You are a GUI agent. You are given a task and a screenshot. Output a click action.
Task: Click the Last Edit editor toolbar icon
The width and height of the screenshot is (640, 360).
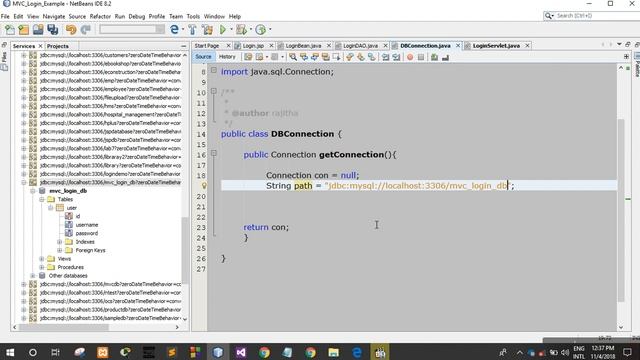click(248, 57)
